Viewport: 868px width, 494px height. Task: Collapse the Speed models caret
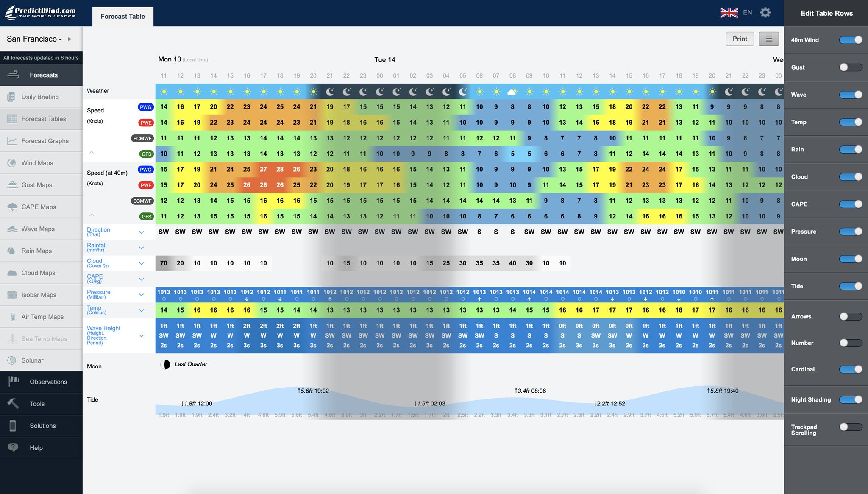point(91,152)
